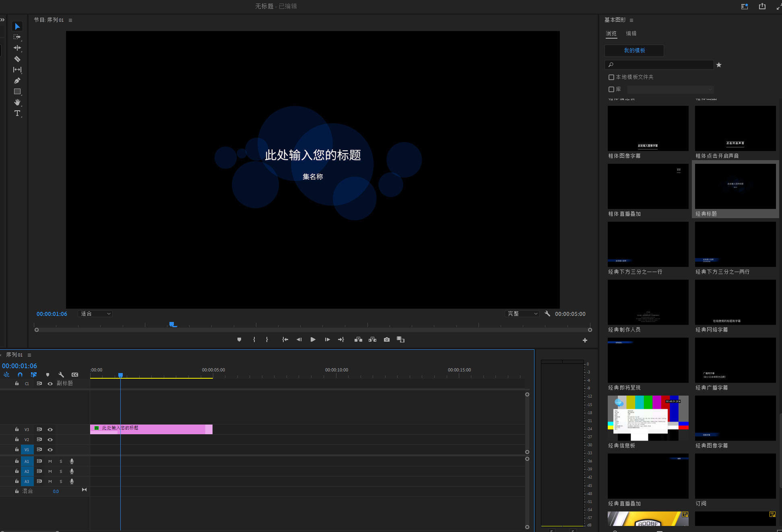
Task: Toggle V3 track visibility eye
Action: tap(50, 430)
